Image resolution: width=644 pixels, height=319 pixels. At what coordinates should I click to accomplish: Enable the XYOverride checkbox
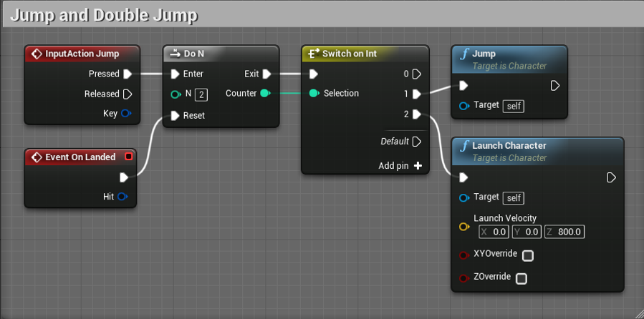(x=528, y=255)
